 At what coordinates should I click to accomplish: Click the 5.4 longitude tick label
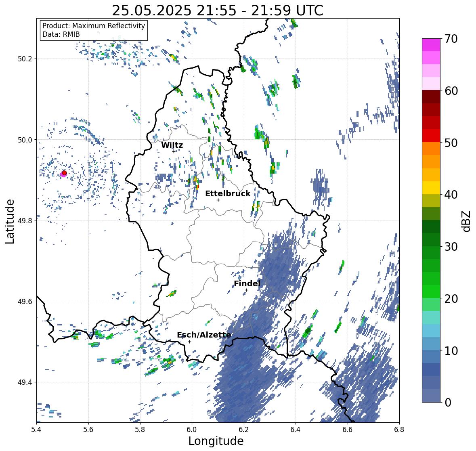pyautogui.click(x=36, y=429)
